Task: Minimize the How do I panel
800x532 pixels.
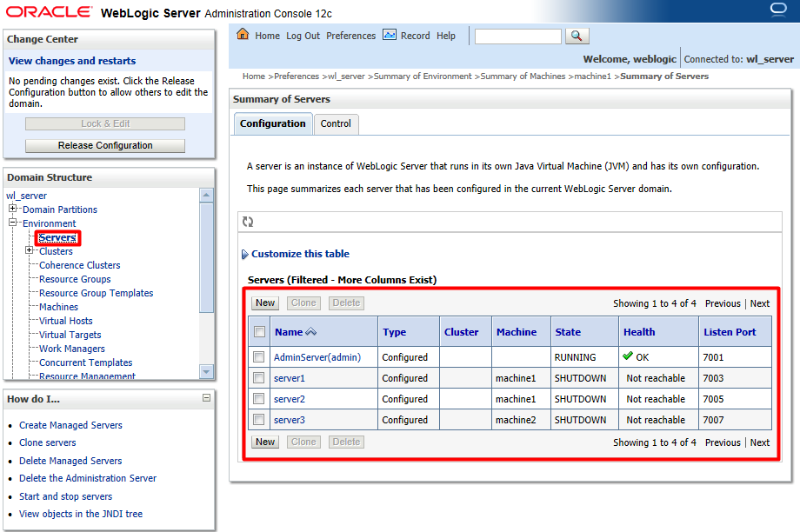Action: point(207,398)
